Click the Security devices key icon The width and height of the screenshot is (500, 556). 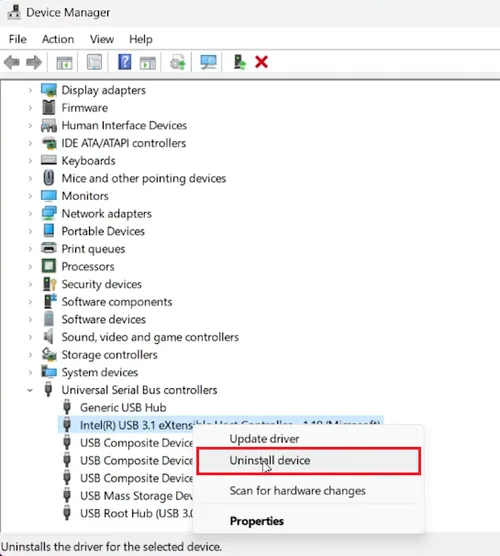[49, 284]
